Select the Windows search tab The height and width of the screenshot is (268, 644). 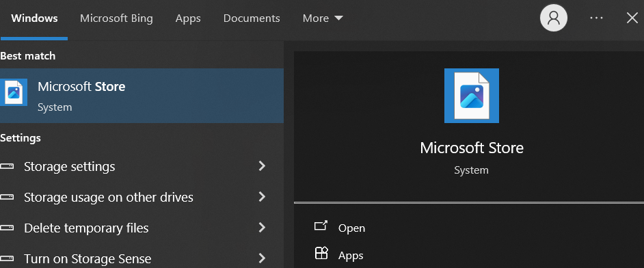[34, 18]
